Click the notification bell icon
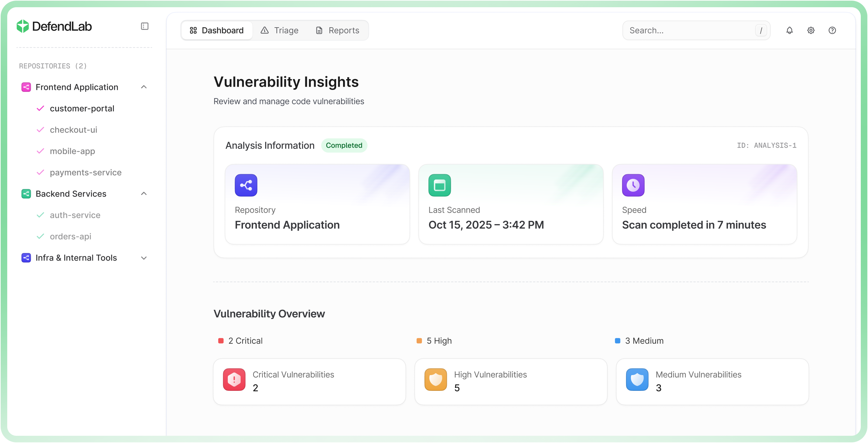This screenshot has width=868, height=443. 790,30
